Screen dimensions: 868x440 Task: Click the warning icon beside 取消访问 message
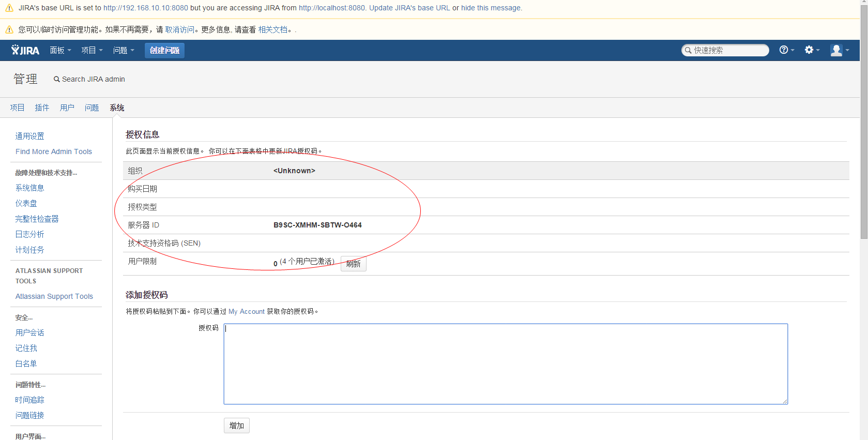[x=9, y=29]
